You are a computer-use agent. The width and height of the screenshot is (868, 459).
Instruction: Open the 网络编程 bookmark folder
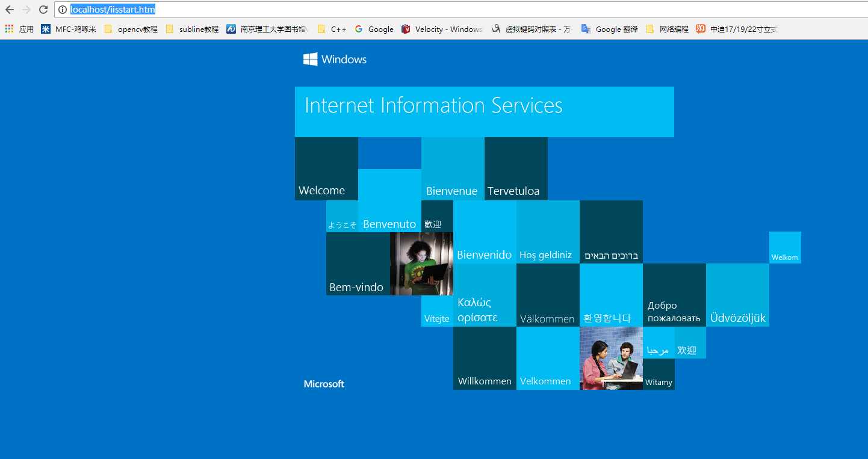[667, 29]
